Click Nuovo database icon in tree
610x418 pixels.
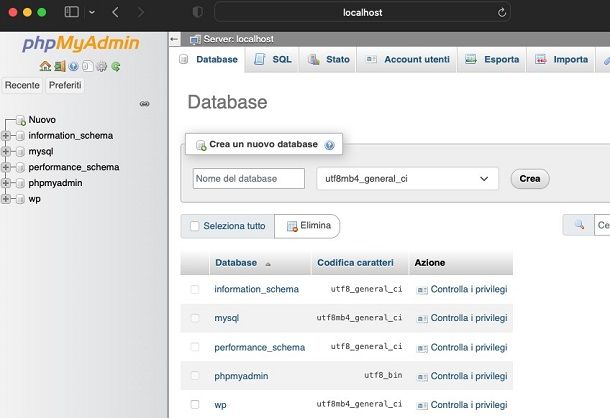coord(21,120)
